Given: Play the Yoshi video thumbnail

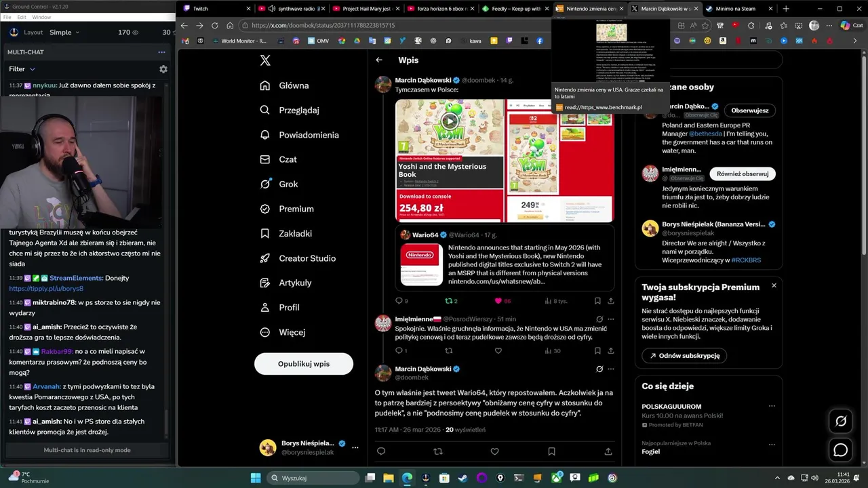Looking at the screenshot, I should [x=450, y=122].
